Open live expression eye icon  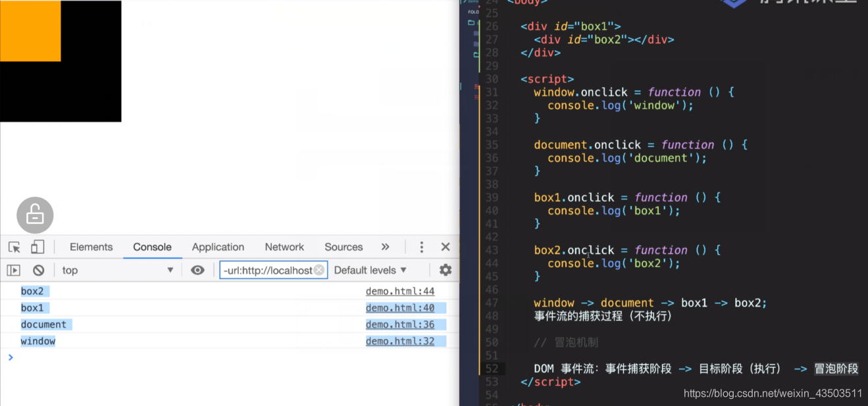197,270
